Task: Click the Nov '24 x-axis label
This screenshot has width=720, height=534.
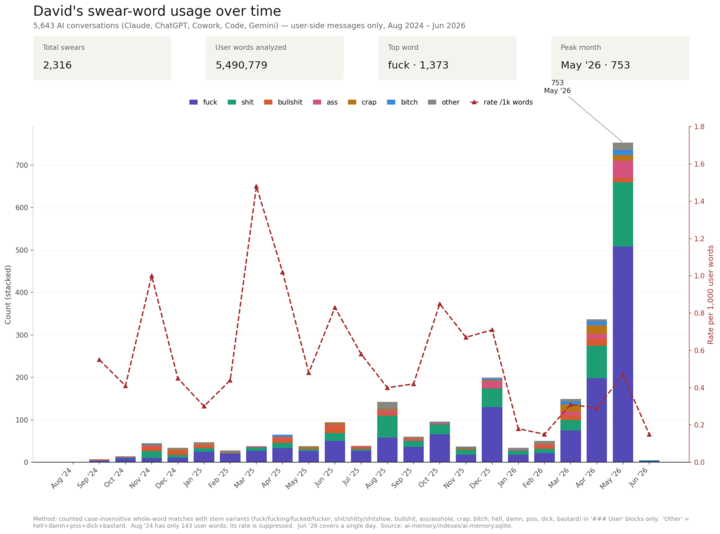Action: coord(140,478)
